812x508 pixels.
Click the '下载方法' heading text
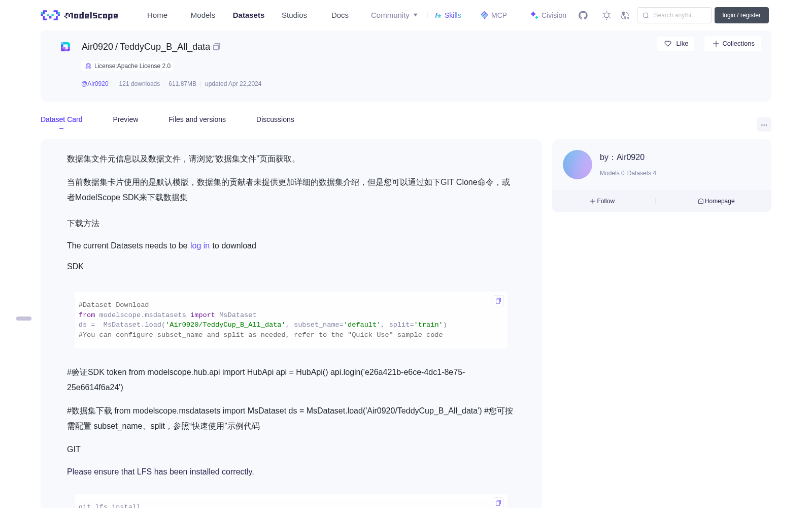[x=83, y=224]
